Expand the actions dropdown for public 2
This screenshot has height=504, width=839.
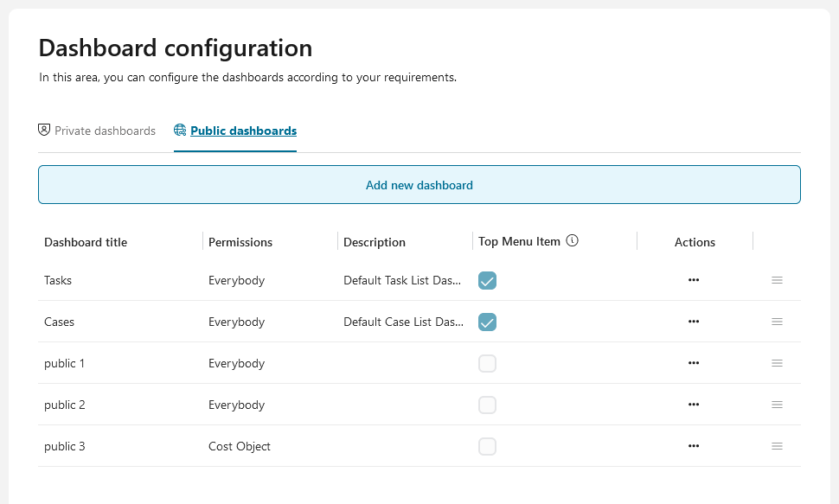[694, 405]
